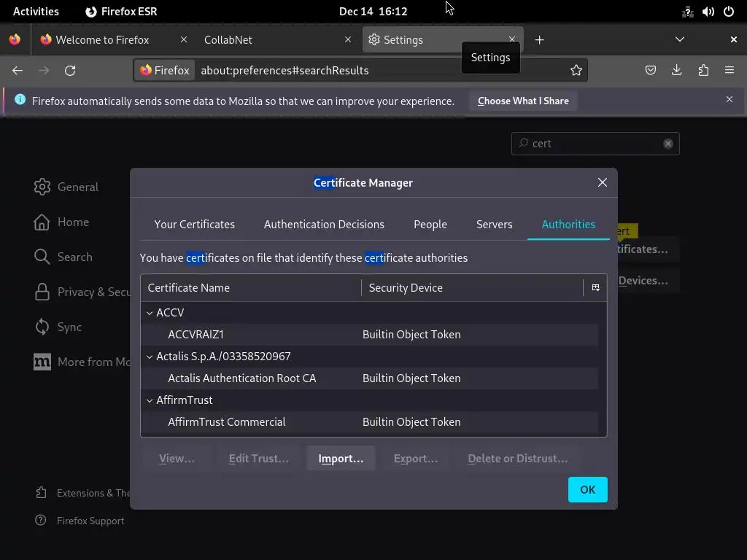Screen dimensions: 747x560
Task: Open the clock showing Dec 14 16:12
Action: coord(373,12)
